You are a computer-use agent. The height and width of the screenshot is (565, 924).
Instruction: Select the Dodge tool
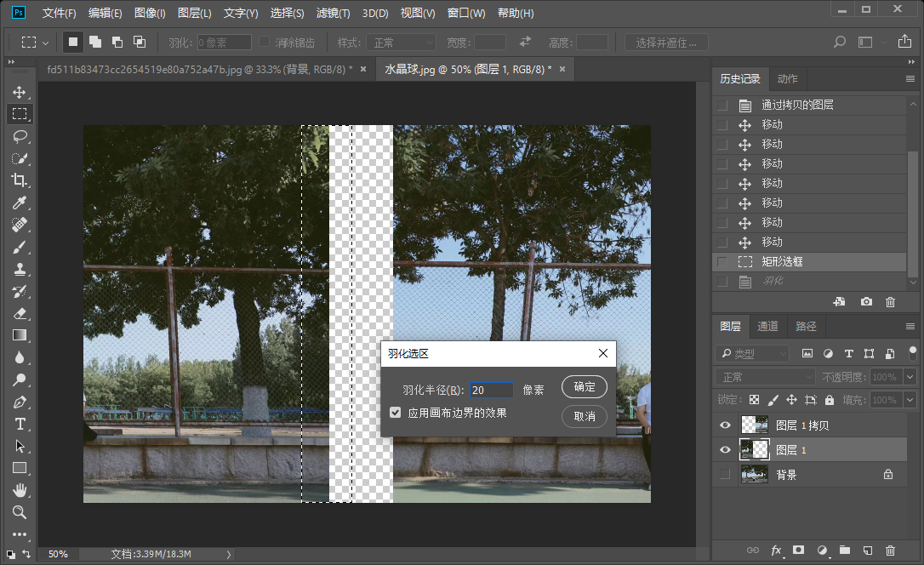point(20,380)
